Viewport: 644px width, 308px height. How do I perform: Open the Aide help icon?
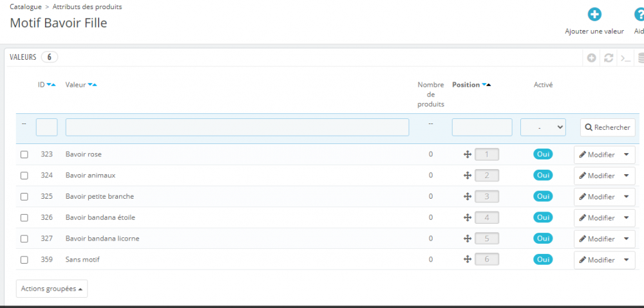point(639,14)
